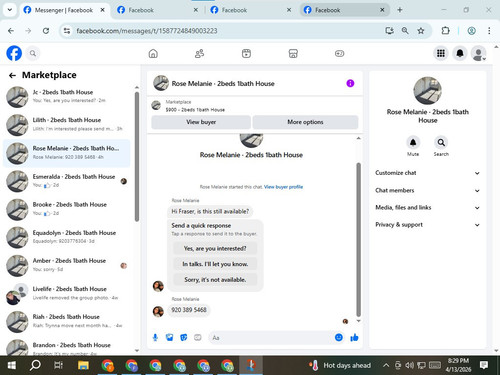This screenshot has width=500, height=375.
Task: Open Facebook search magnifier
Action: (x=33, y=53)
